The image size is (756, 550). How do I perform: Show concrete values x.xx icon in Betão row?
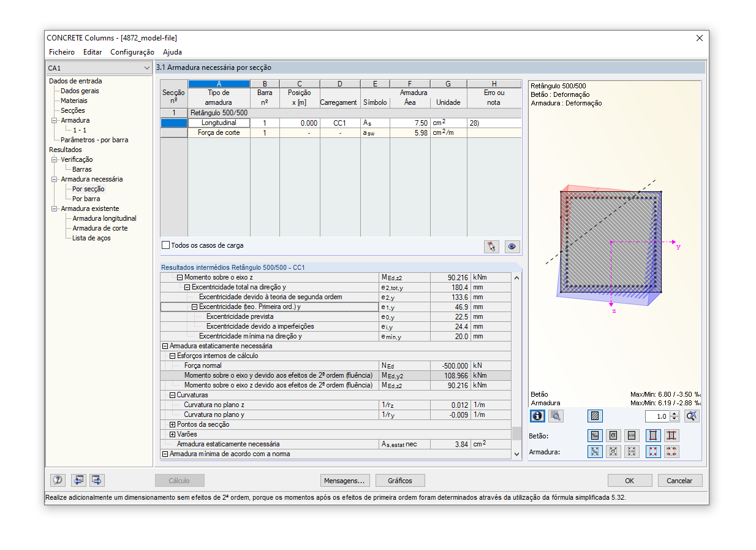(633, 435)
